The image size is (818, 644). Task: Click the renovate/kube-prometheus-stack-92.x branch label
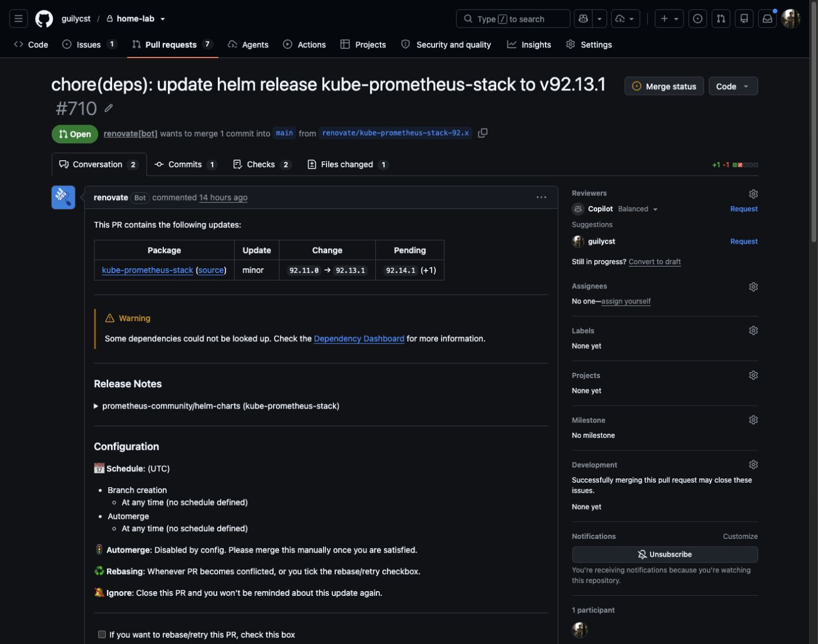point(396,133)
